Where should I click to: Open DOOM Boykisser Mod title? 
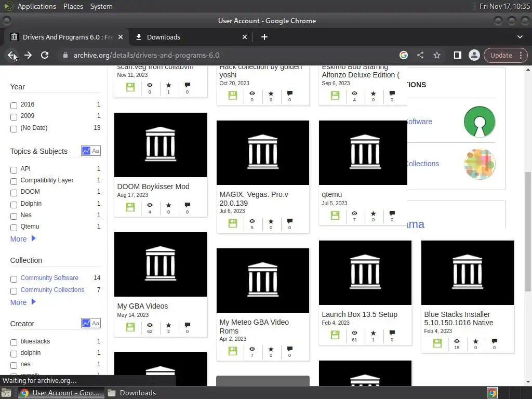coord(153,187)
